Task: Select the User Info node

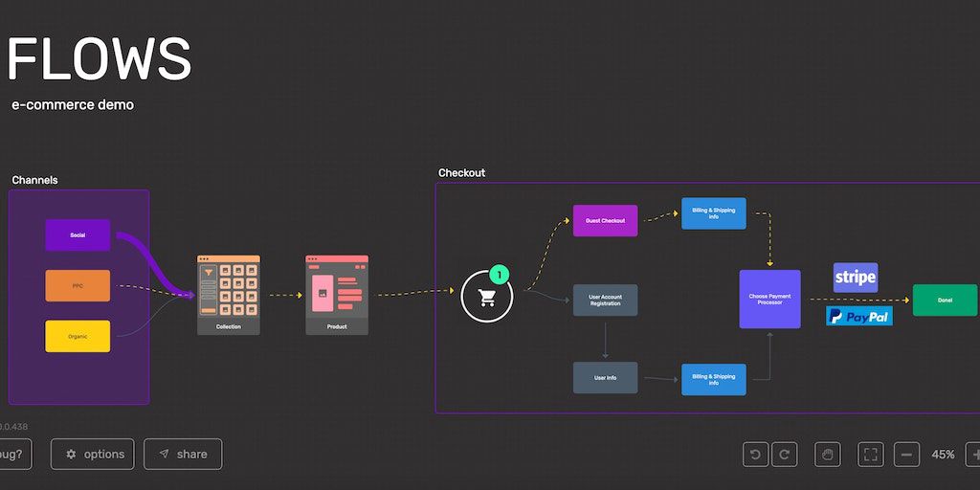Action: pos(606,378)
